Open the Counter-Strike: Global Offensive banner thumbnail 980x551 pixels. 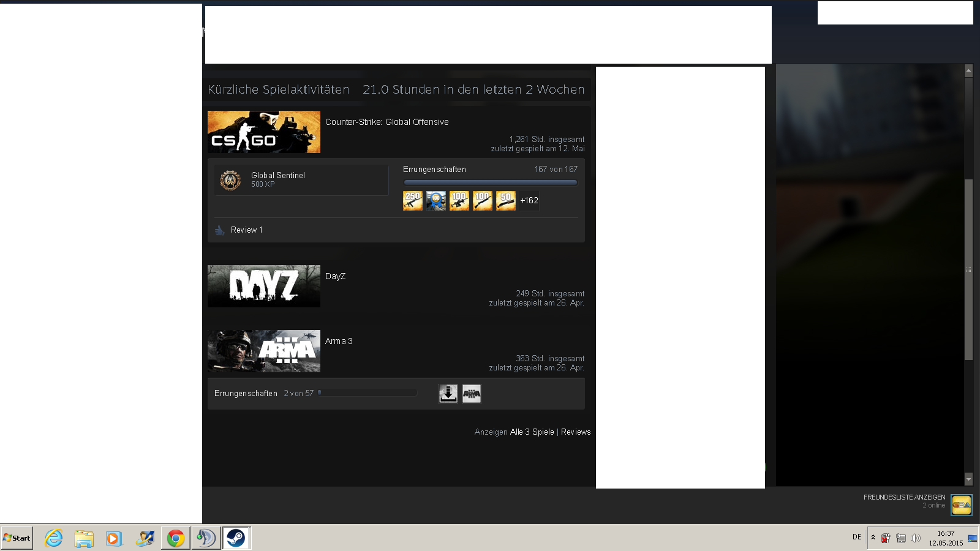click(264, 132)
